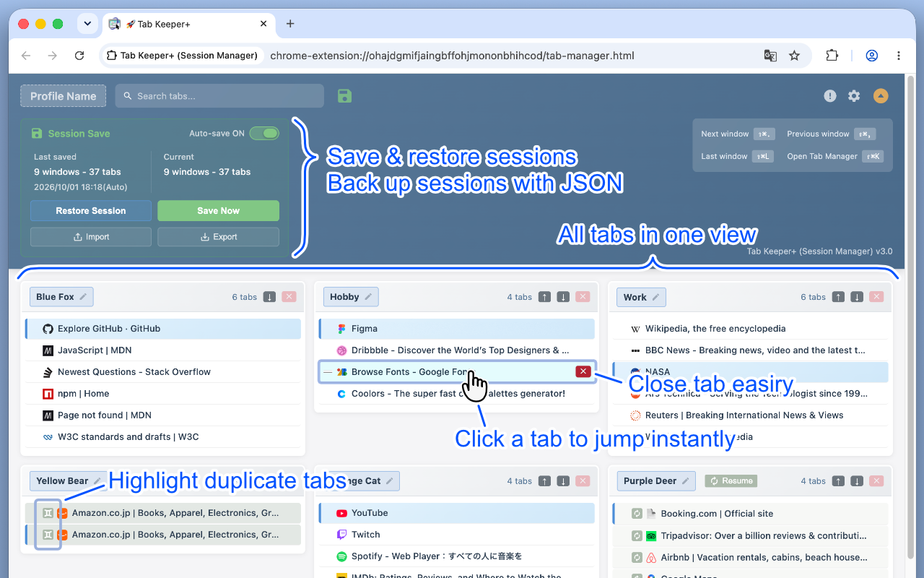Reload the page in Chrome toolbar
924x578 pixels.
[x=79, y=56]
